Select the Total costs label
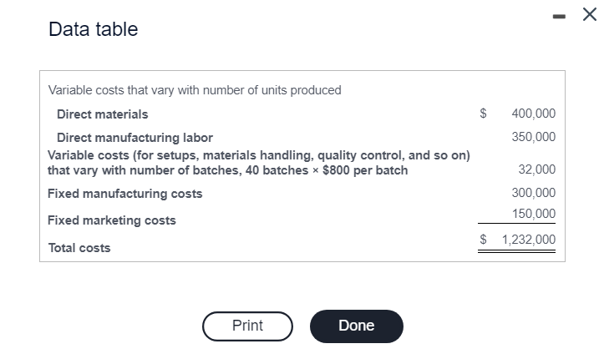Screen dimensions: 599x364 [x=79, y=248]
